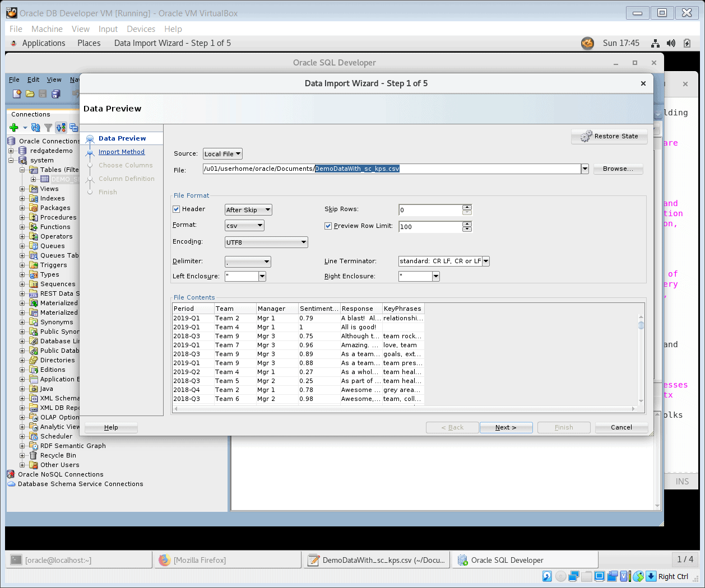Screen dimensions: 705x588
Task: Click the Open folder icon in SQL Developer toolbar
Action: (30, 94)
